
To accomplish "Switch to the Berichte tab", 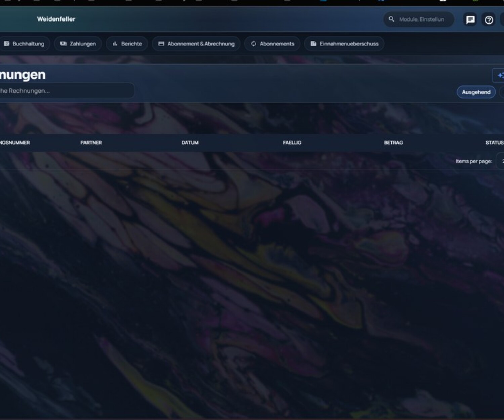I will tap(131, 44).
